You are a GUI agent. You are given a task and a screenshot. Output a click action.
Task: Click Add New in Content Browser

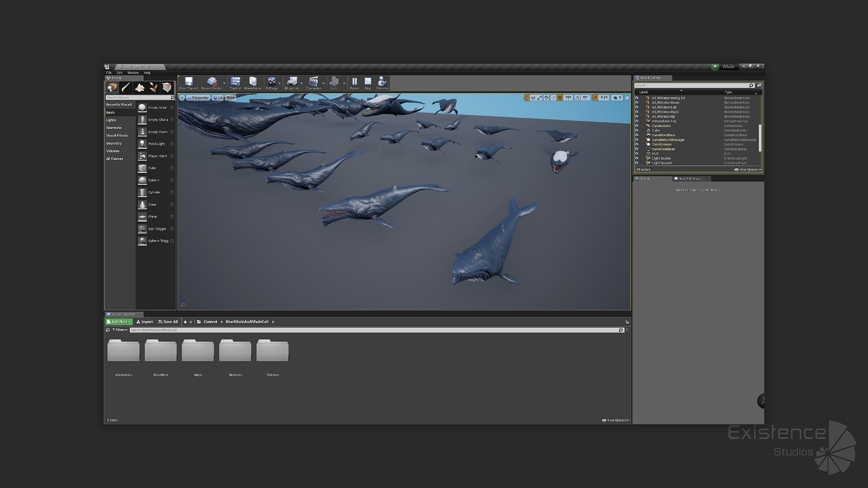tap(119, 322)
